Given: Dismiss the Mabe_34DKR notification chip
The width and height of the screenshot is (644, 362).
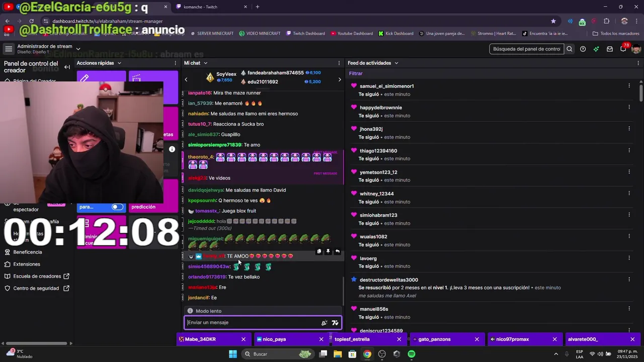Looking at the screenshot, I should 244,339.
